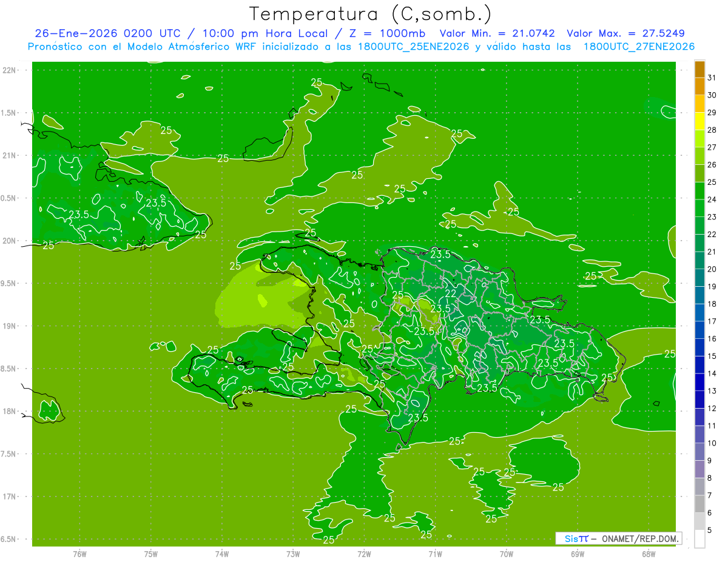Click the "22N" latitude axis label
Image resolution: width=728 pixels, height=562 pixels.
(x=9, y=70)
